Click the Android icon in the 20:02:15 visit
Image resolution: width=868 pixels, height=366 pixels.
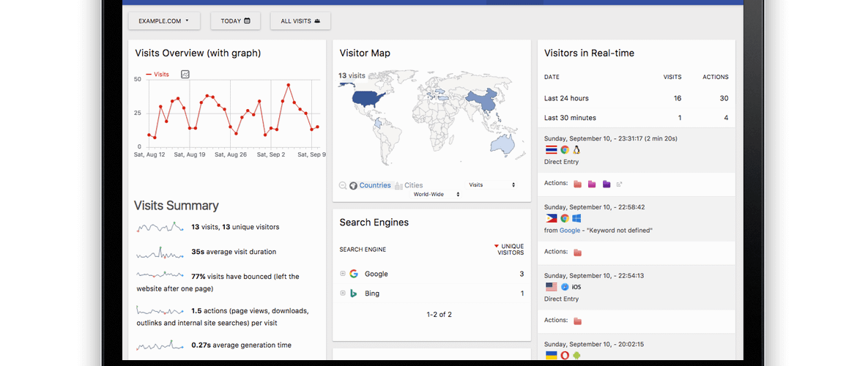coord(576,356)
